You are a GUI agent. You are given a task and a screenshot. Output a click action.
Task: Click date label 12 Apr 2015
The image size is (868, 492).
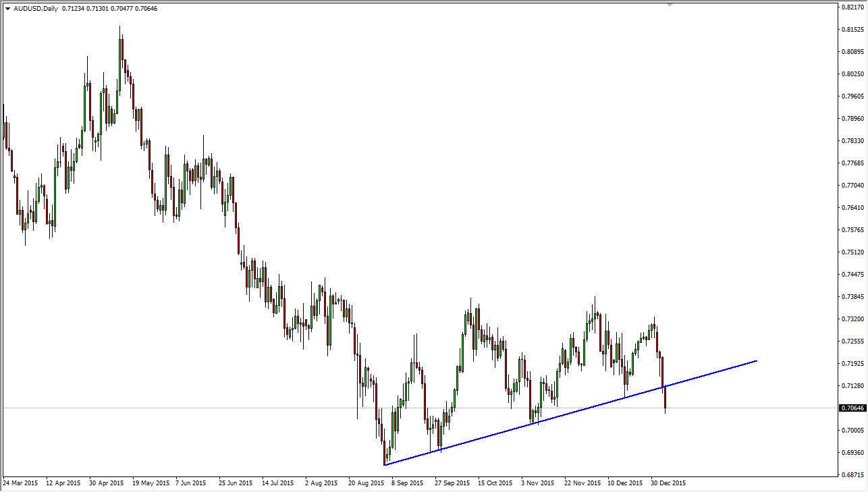pyautogui.click(x=63, y=483)
